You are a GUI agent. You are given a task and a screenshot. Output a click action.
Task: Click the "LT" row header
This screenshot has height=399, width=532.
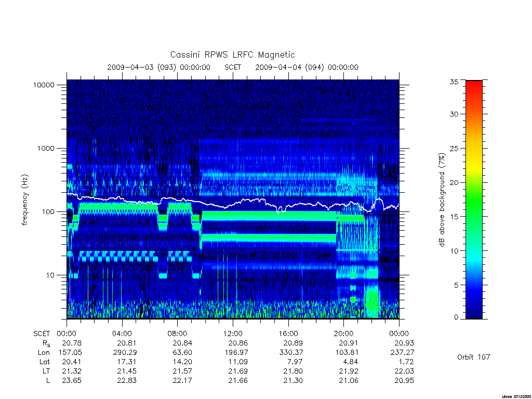(46, 371)
